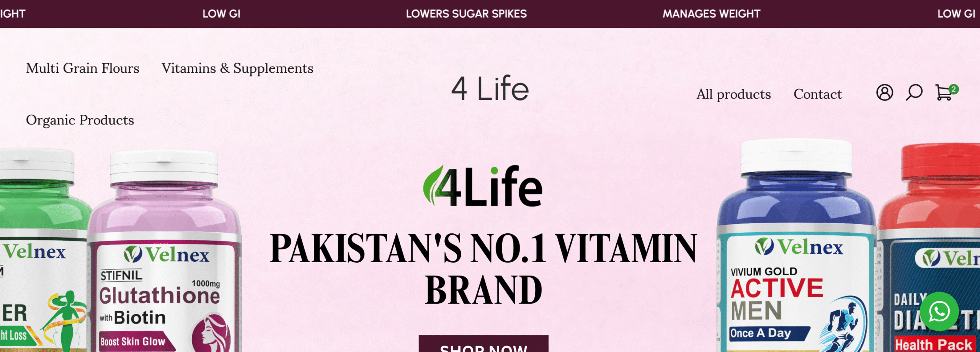Click the SHOP NOW button
Image resolution: width=980 pixels, height=352 pixels.
[483, 344]
